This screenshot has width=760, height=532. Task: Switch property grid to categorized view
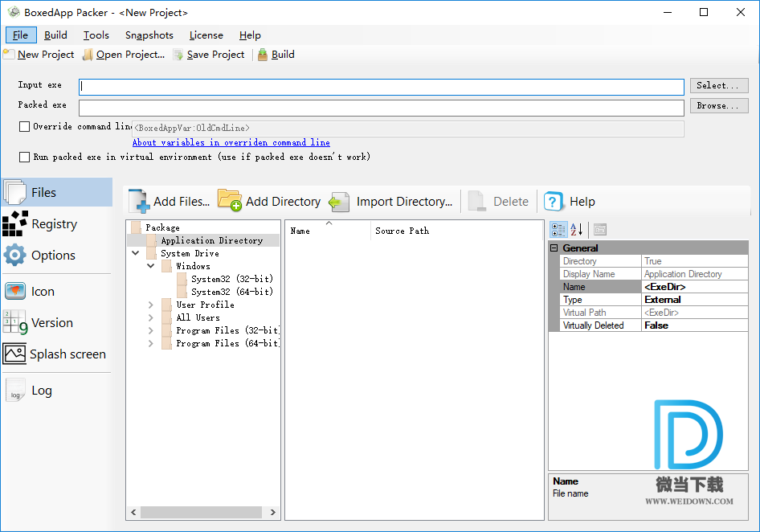pyautogui.click(x=558, y=229)
